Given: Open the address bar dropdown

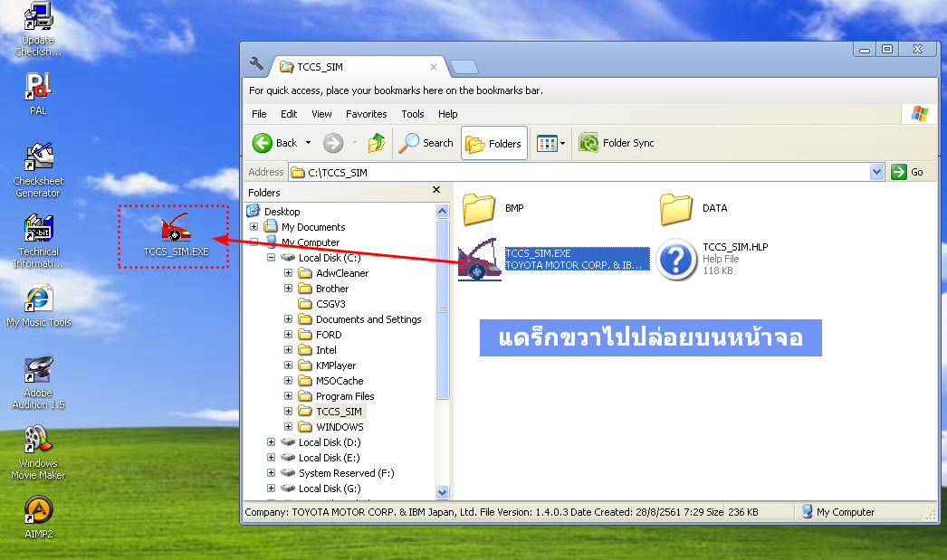Looking at the screenshot, I should point(877,172).
